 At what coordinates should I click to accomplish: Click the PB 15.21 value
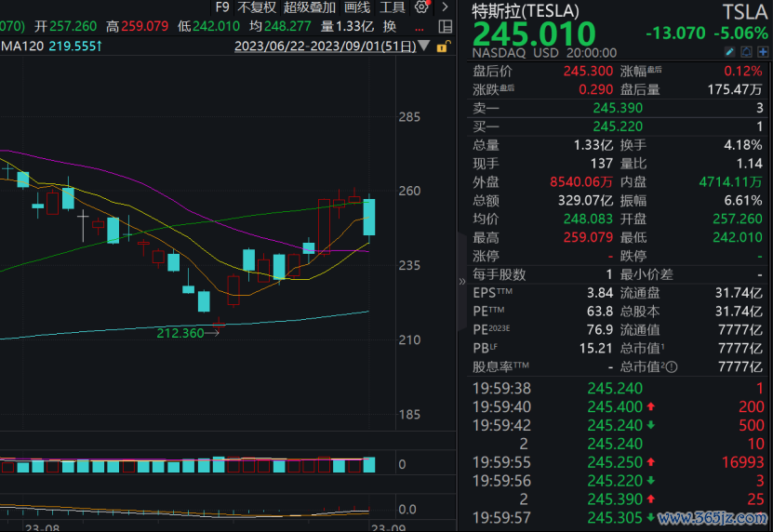[596, 349]
